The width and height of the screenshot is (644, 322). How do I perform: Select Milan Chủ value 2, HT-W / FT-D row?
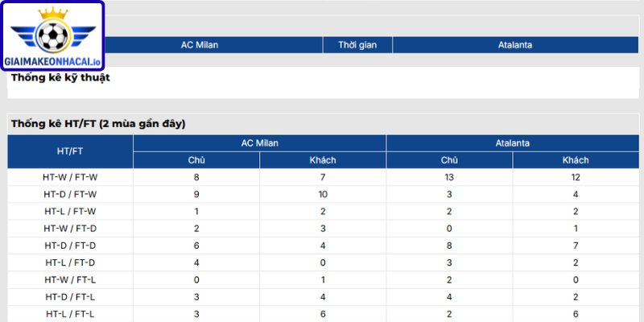pyautogui.click(x=196, y=229)
